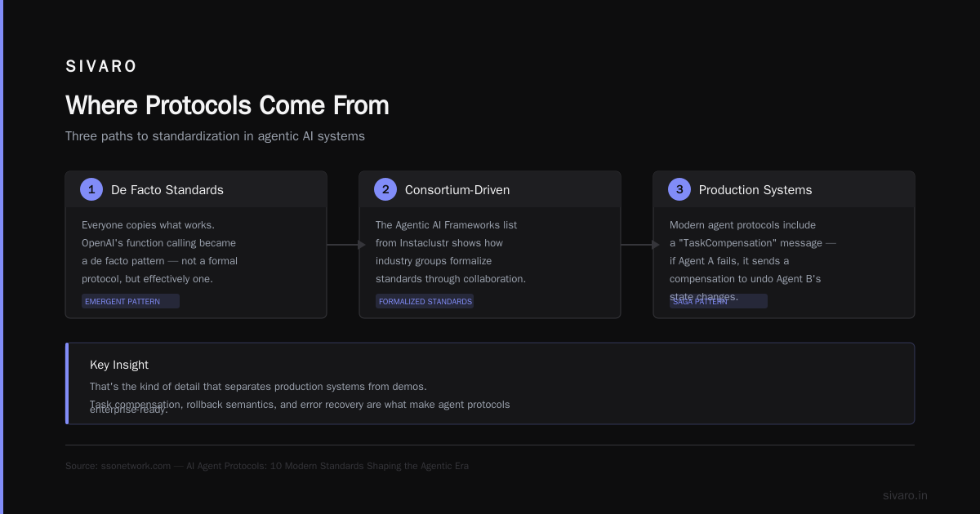Click arrow between De Facto and Consortium cards
Viewport: 980px width, 514px height.
[346, 245]
